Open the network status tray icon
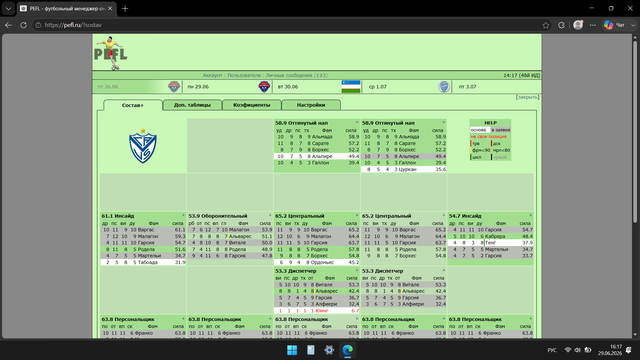Screen dimensions: 640x360 point(567,350)
